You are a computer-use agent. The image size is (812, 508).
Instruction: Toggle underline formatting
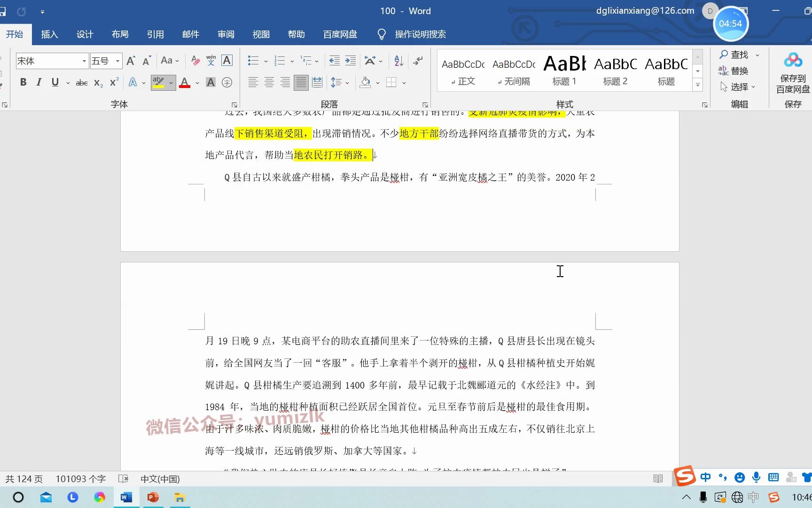coord(55,82)
